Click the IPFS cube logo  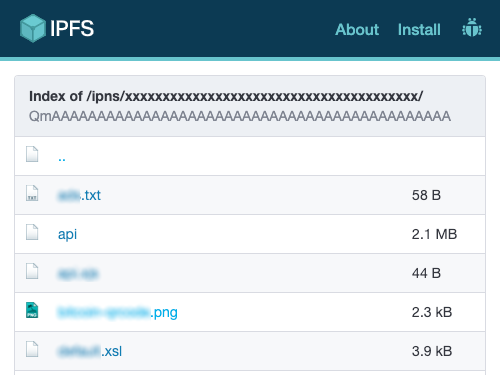(32, 28)
